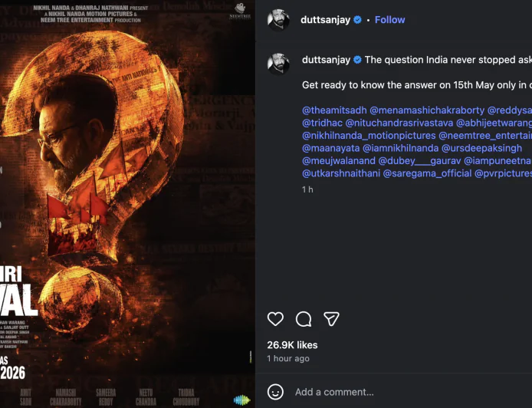Click verified badge next to header username
Screen dimensions: 532x408
(x=357, y=20)
